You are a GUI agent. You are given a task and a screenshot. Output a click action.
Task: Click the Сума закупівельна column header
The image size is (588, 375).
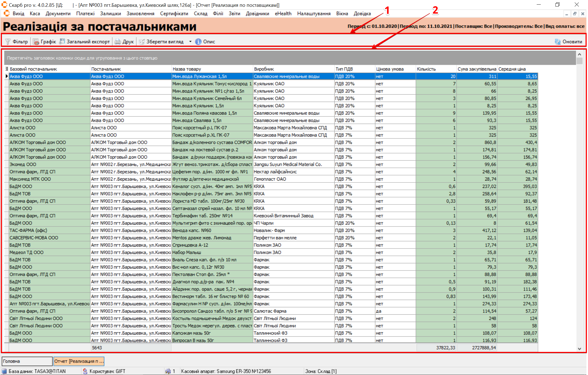pyautogui.click(x=476, y=69)
